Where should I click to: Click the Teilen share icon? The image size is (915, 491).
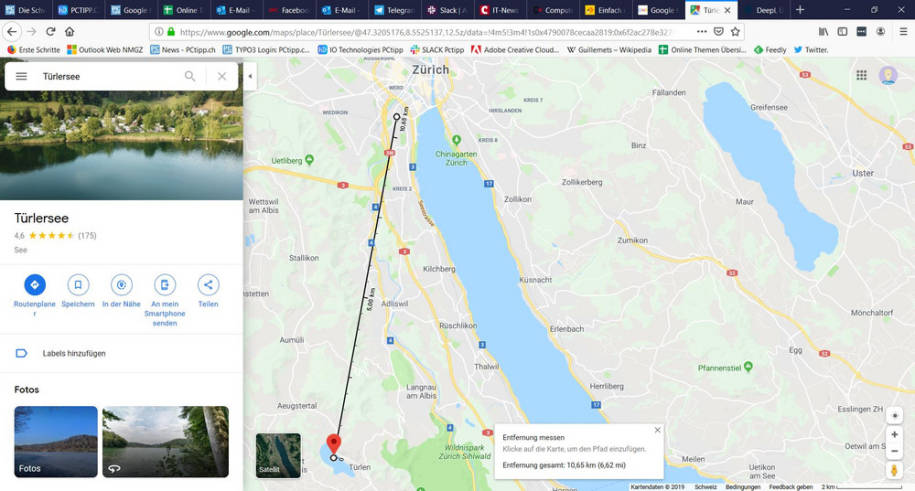coord(208,285)
